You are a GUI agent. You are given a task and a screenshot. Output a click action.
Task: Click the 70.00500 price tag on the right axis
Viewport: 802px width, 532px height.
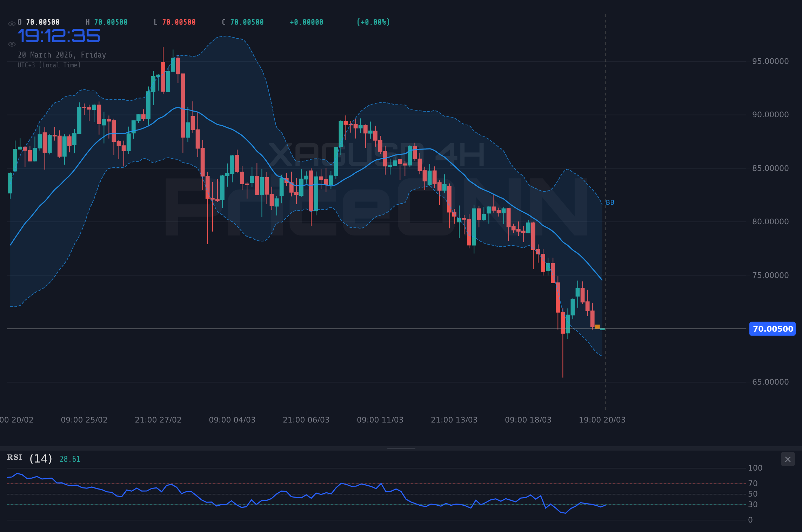pyautogui.click(x=772, y=329)
